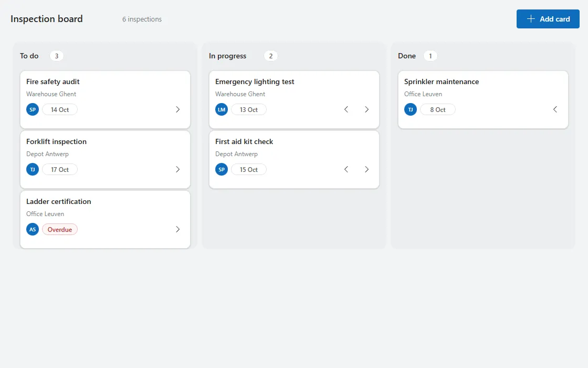Image resolution: width=588 pixels, height=368 pixels.
Task: Move First aid kit check card right
Action: [x=367, y=169]
